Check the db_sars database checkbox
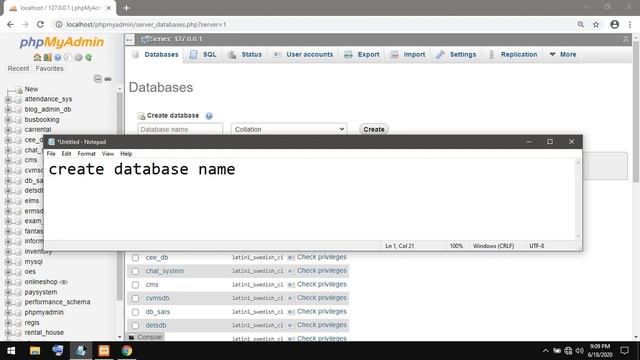640x360 pixels. coord(136,312)
